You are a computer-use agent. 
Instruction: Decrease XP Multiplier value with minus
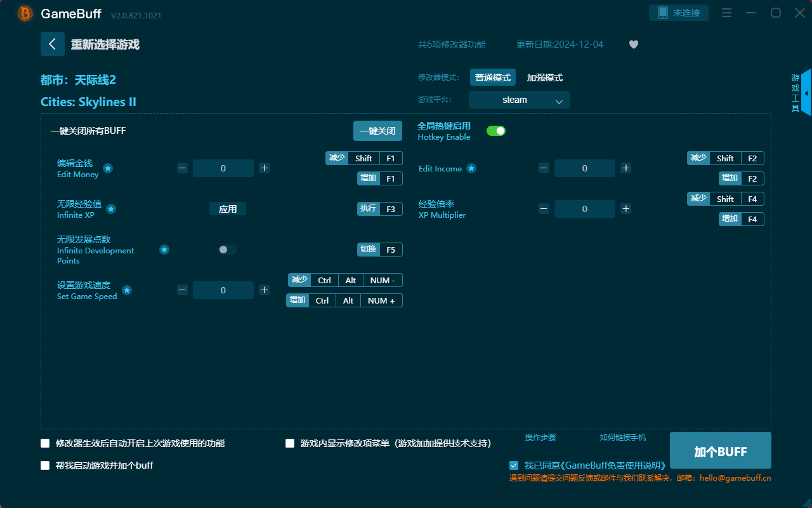(544, 209)
